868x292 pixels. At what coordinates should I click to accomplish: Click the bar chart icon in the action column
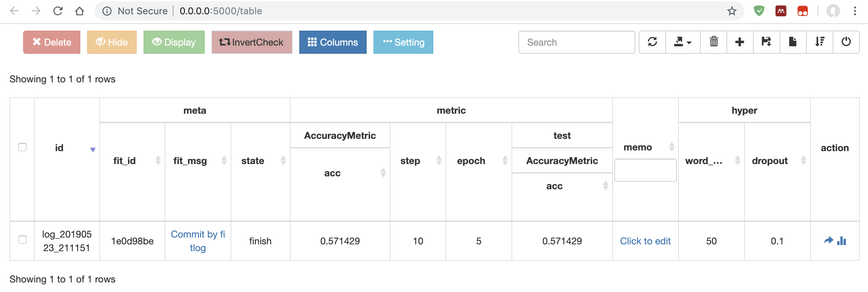click(842, 241)
